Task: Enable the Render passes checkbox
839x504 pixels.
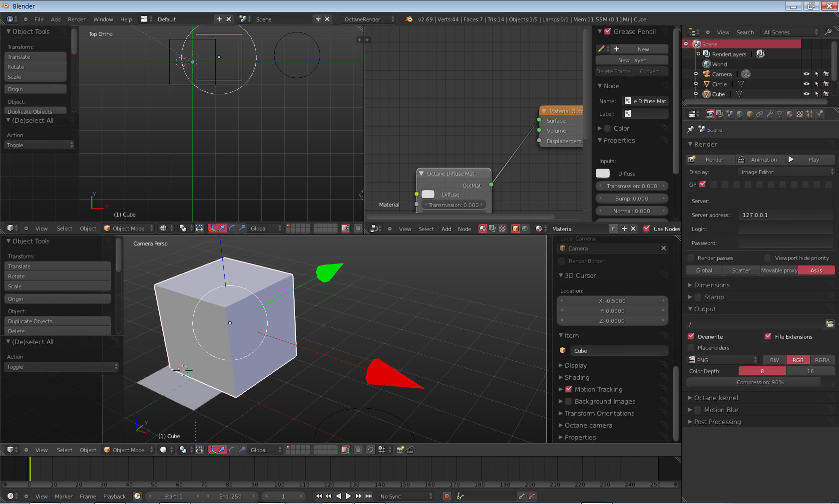Action: (691, 258)
